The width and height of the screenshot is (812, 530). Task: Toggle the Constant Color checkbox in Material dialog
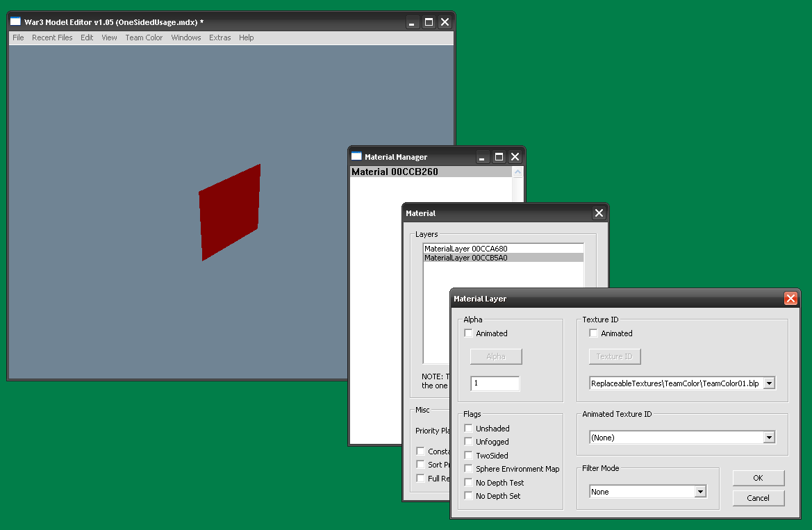(x=420, y=452)
